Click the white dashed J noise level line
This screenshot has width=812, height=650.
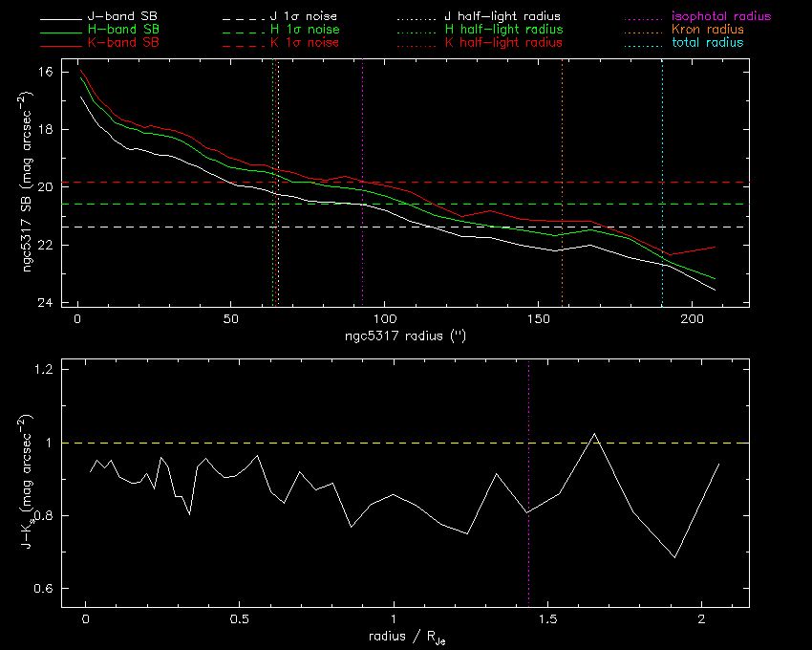(478, 227)
